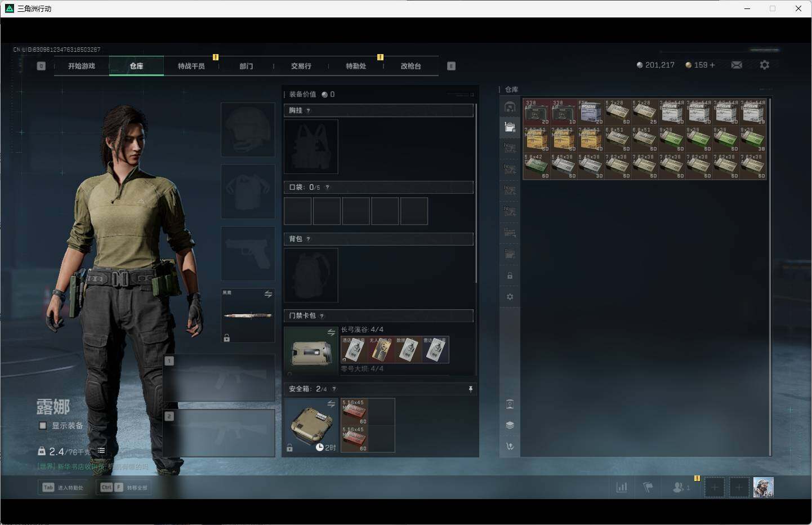812x525 pixels.
Task: Select the 酒店 keycard in 长弓溪谷
Action: 354,350
